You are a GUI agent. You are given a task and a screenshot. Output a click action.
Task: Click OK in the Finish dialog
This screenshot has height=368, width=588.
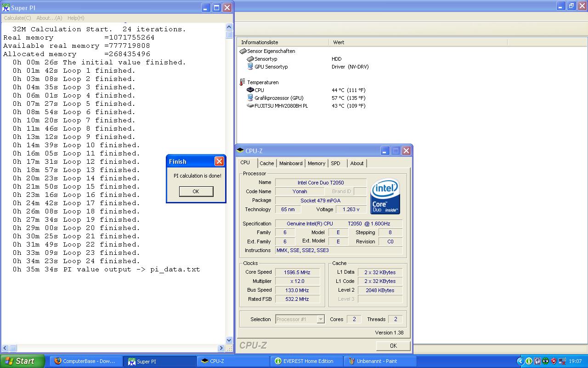point(196,191)
